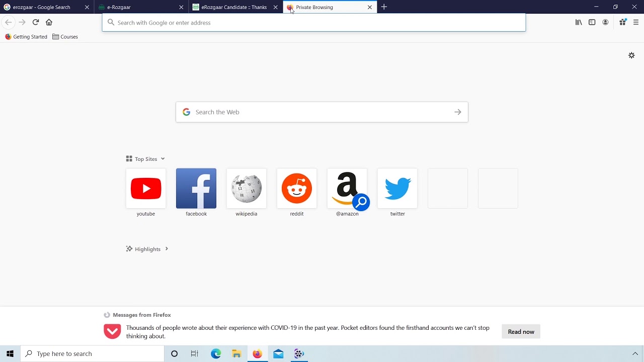This screenshot has height=362, width=644.
Task: Submit the web search arrow
Action: coord(458,112)
